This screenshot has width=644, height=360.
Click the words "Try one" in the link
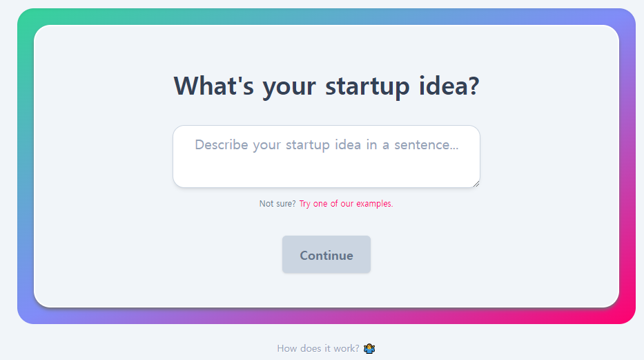point(313,204)
